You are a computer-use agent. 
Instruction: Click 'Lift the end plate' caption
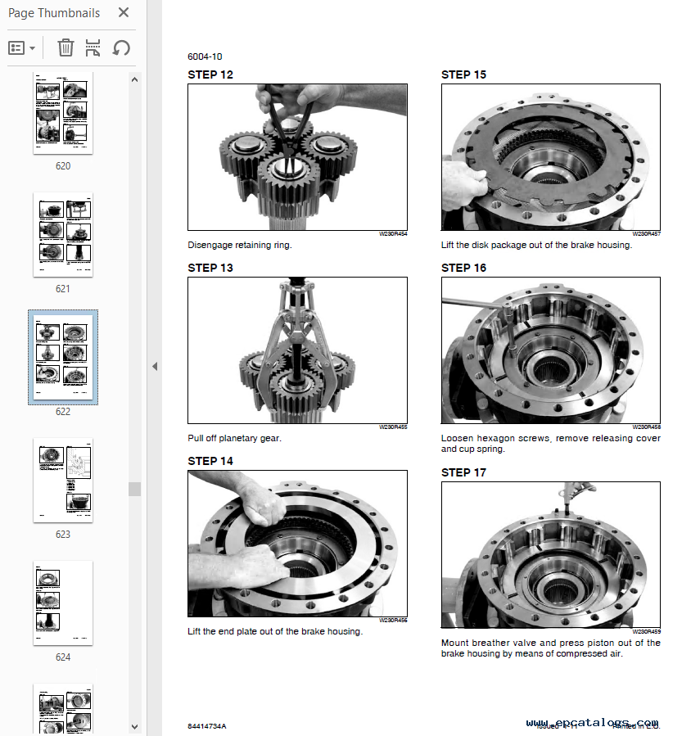pyautogui.click(x=275, y=632)
